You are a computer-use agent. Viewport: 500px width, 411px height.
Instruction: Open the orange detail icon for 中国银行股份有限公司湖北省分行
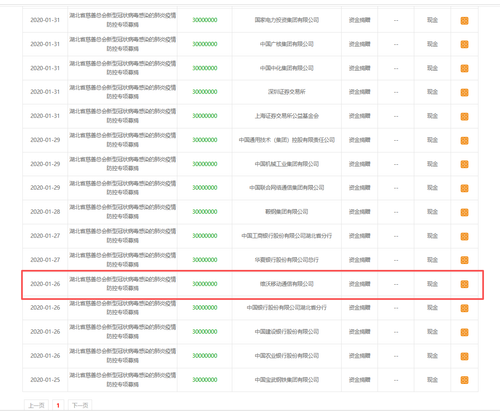464,308
